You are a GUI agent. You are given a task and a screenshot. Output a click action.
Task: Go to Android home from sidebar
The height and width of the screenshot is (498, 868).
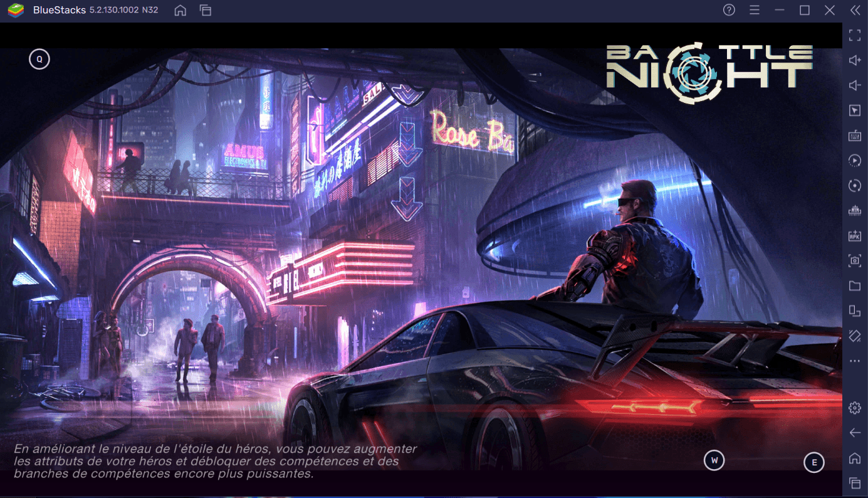pyautogui.click(x=855, y=458)
